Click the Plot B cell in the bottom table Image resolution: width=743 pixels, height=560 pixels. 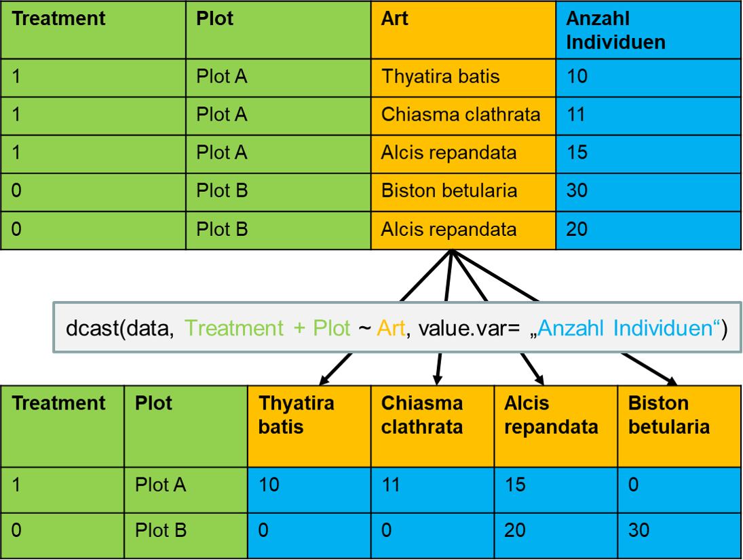click(161, 530)
